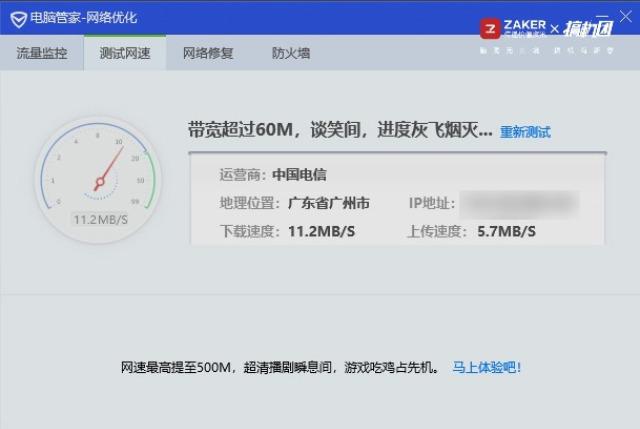This screenshot has width=640, height=429.
Task: Click the 网速最高提至500M promo text
Action: [281, 367]
